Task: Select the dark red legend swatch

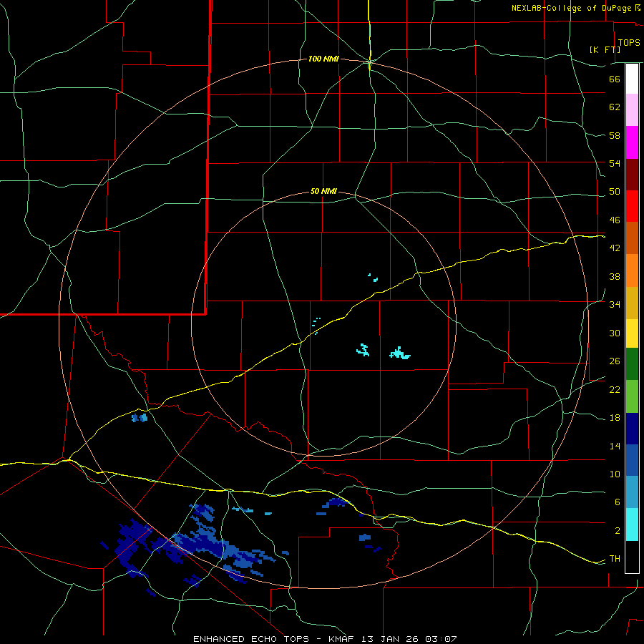Action: 632,175
